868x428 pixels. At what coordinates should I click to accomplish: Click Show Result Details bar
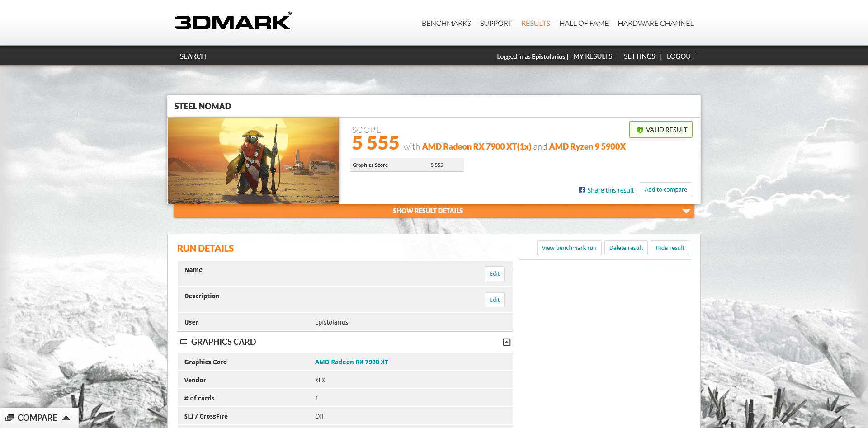click(434, 211)
